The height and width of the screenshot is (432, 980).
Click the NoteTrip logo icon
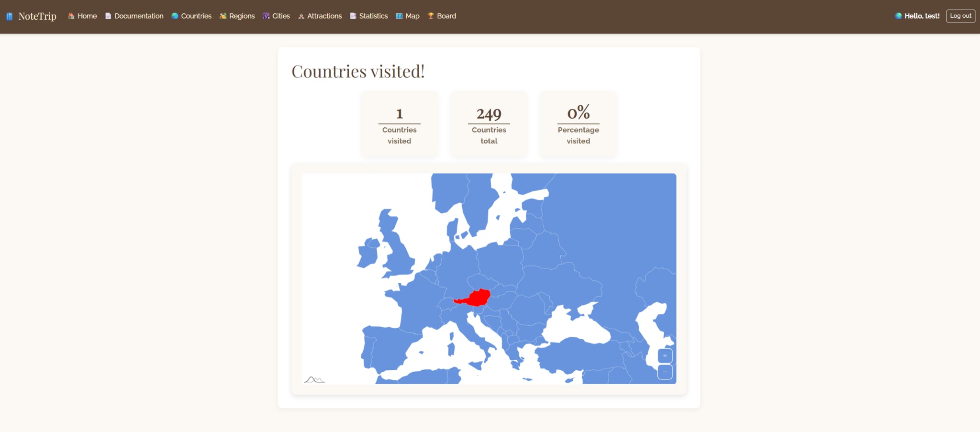coord(9,16)
